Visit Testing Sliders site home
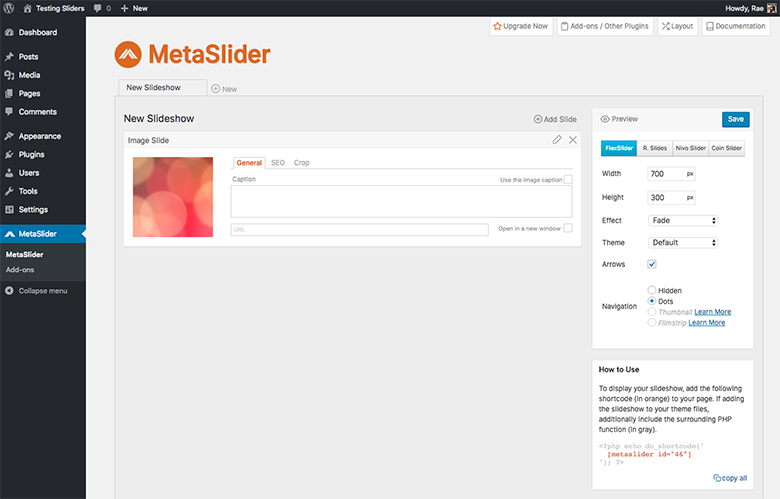 [54, 8]
